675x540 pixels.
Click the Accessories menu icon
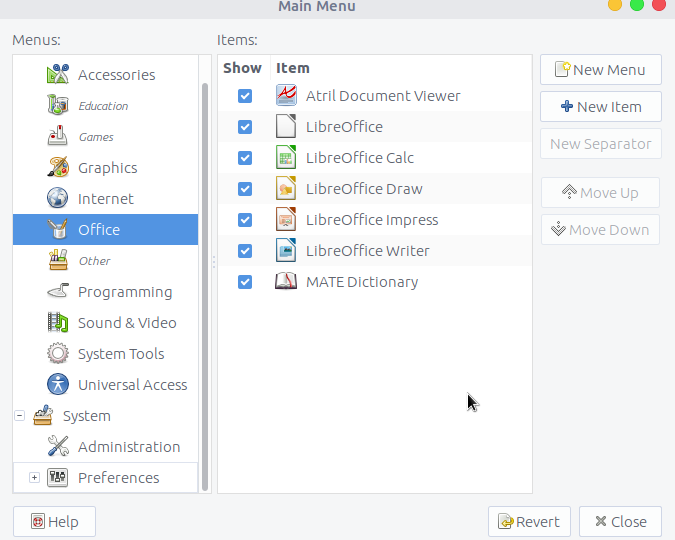(58, 74)
